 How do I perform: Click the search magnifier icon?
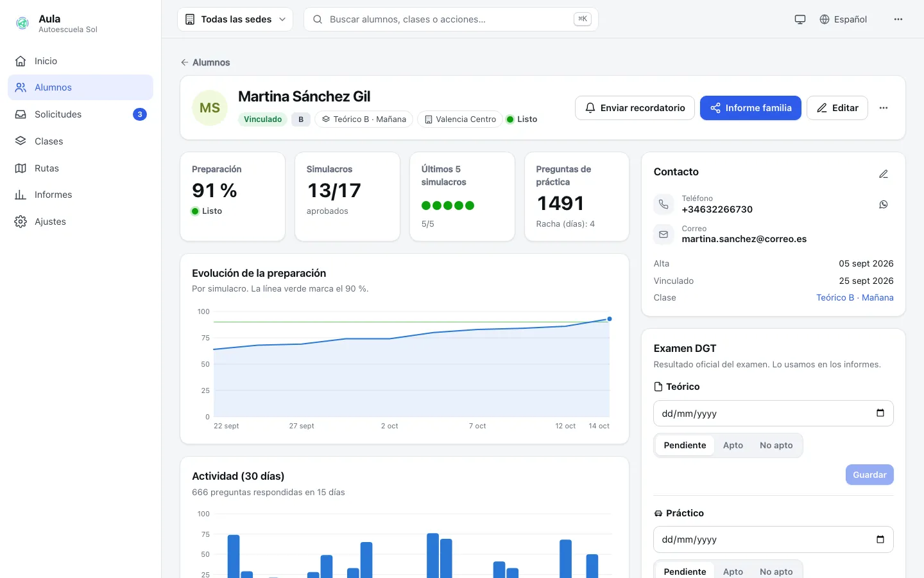pos(318,19)
